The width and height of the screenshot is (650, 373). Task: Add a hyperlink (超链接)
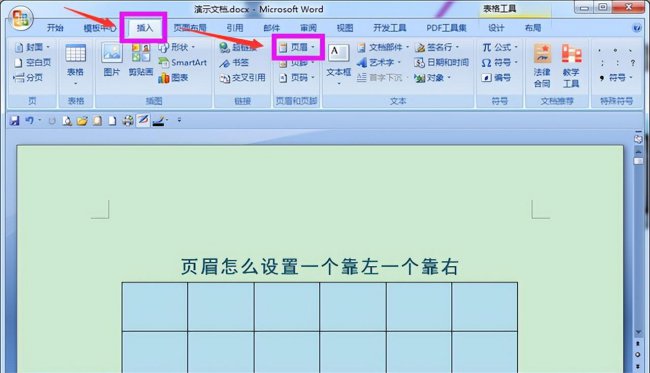[238, 47]
